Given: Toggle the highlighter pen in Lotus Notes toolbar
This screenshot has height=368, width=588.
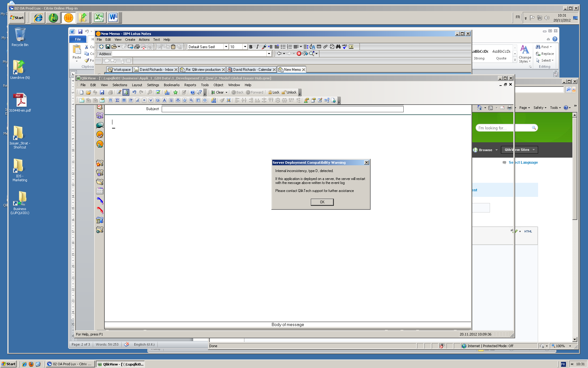Looking at the screenshot, I should click(264, 47).
